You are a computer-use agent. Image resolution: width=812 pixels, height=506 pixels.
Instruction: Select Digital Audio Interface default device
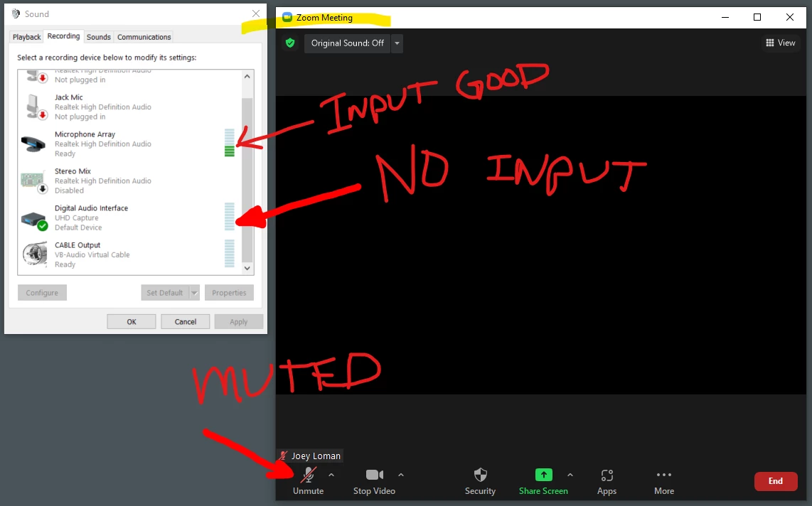129,217
